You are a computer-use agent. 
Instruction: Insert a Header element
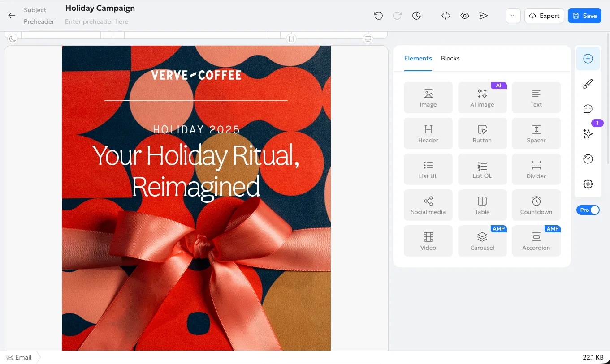point(428,133)
